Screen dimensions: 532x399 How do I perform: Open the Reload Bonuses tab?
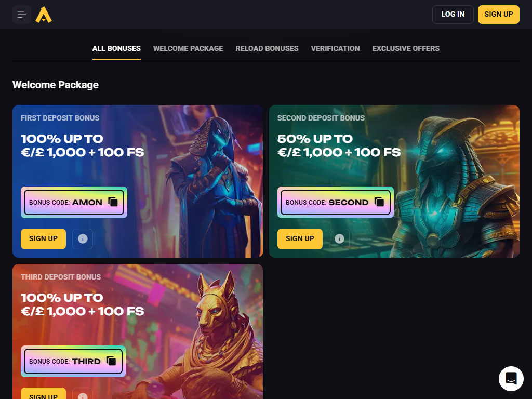[x=267, y=48]
